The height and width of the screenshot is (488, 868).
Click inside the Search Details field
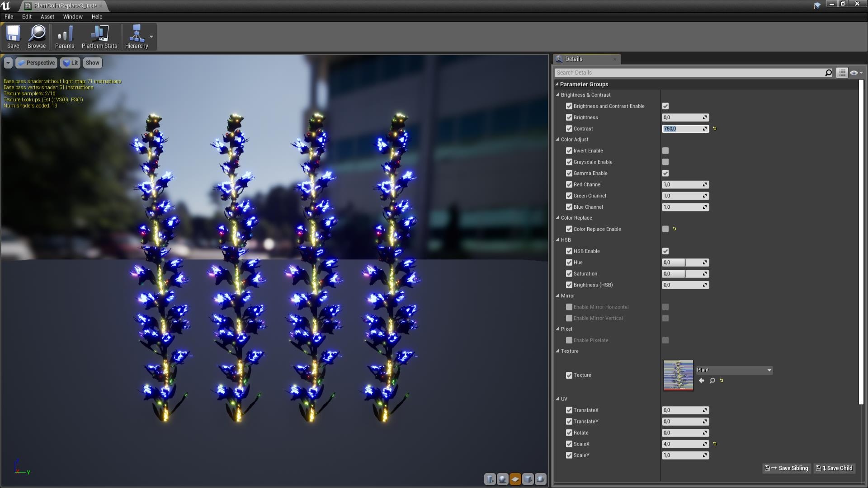(x=678, y=72)
